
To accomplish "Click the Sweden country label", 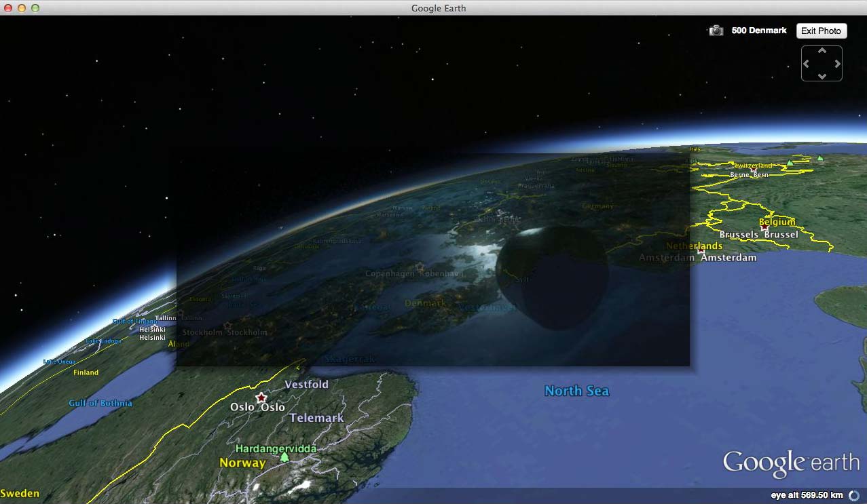I will click(20, 493).
